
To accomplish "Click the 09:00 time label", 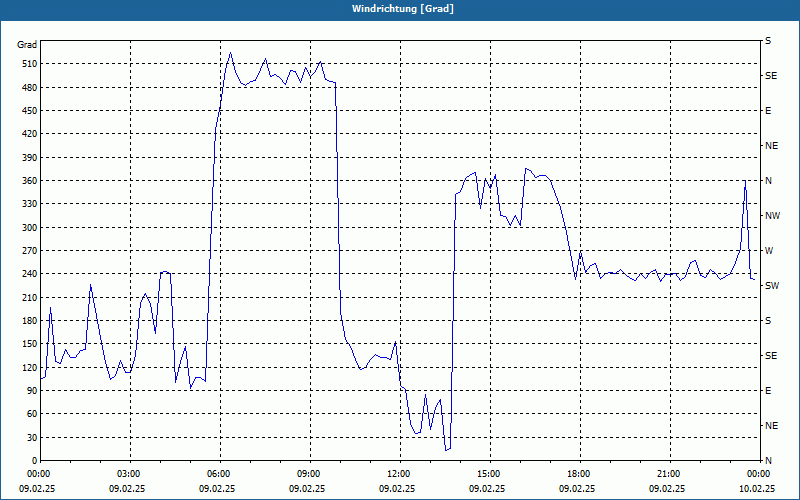I will pos(310,474).
